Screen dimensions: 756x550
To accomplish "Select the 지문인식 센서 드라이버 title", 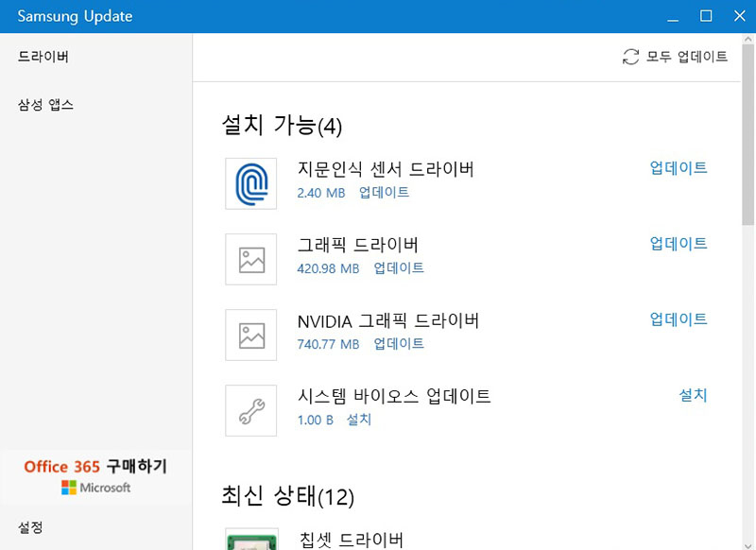I will (x=386, y=169).
